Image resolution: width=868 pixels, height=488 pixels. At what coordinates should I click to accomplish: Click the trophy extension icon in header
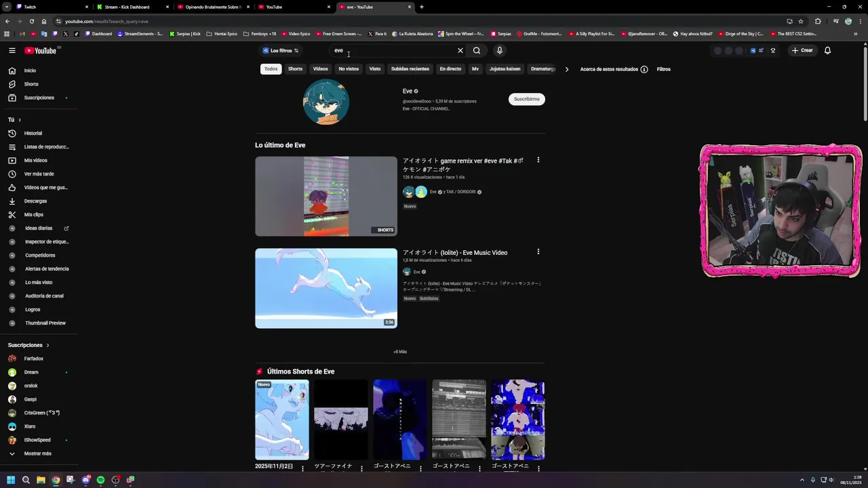point(772,50)
